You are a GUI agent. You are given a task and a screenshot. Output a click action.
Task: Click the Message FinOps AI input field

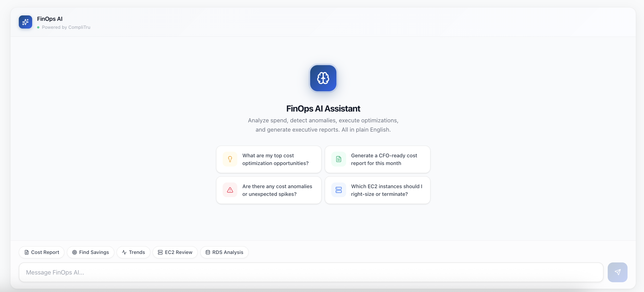[x=309, y=272]
